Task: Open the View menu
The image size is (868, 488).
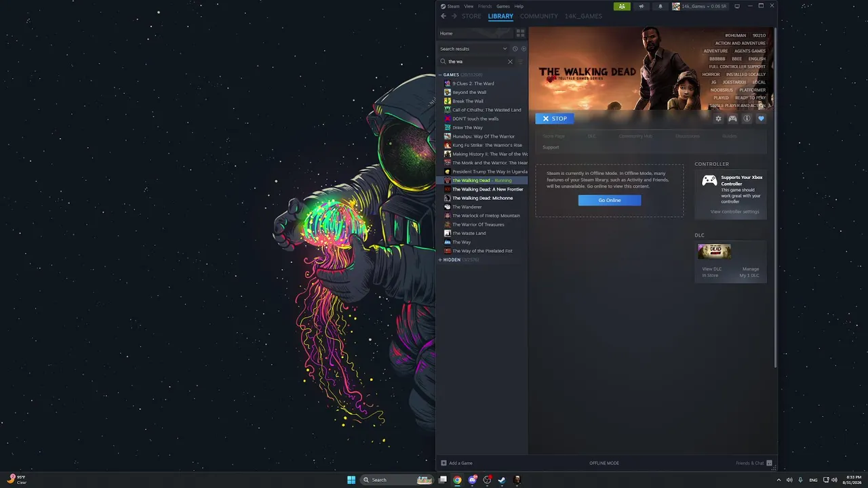Action: (x=469, y=6)
